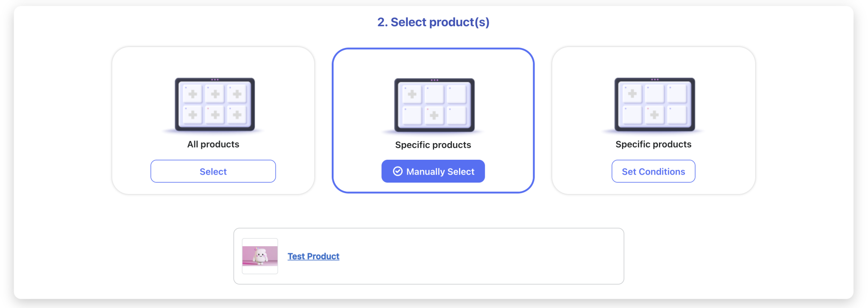Click the tablet icon on the Set Conditions card
The image size is (868, 308).
point(654,105)
